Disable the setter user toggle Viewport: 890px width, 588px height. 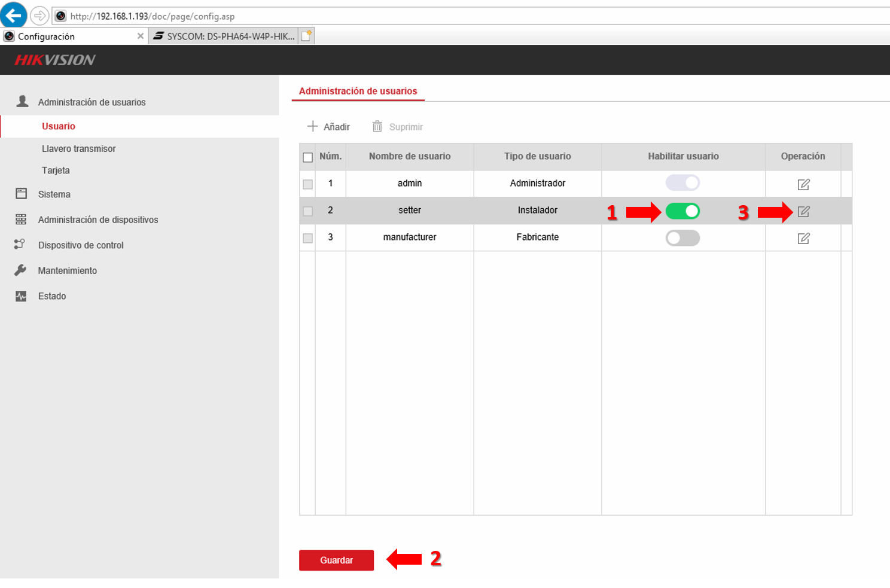(x=682, y=211)
